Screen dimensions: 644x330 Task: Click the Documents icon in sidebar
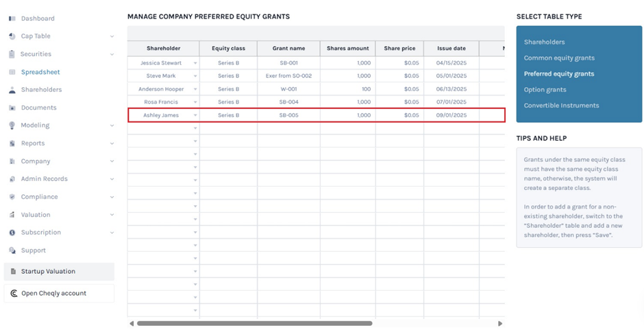[12, 108]
